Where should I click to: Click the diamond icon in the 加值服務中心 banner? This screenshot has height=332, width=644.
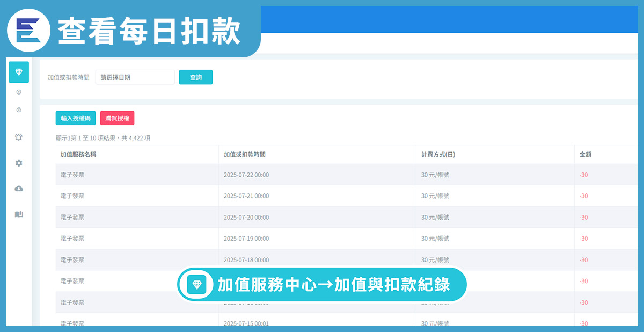click(197, 284)
